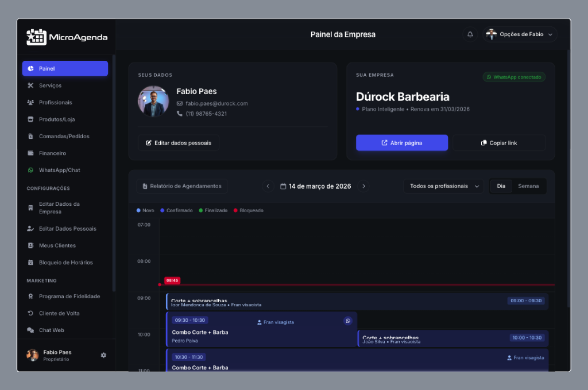The image size is (588, 390).
Task: Click the WhatsApp conectado status badge
Action: point(514,77)
